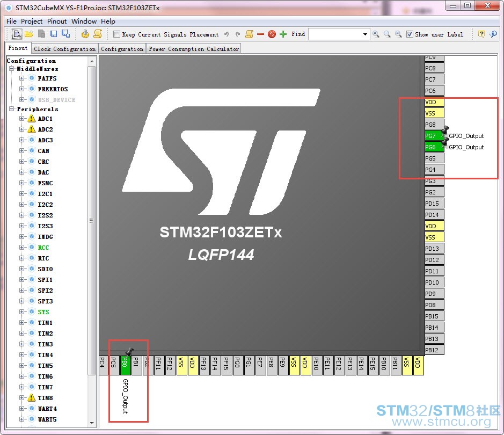This screenshot has height=435, width=504.
Task: Select green pin PB0
Action: (x=125, y=365)
